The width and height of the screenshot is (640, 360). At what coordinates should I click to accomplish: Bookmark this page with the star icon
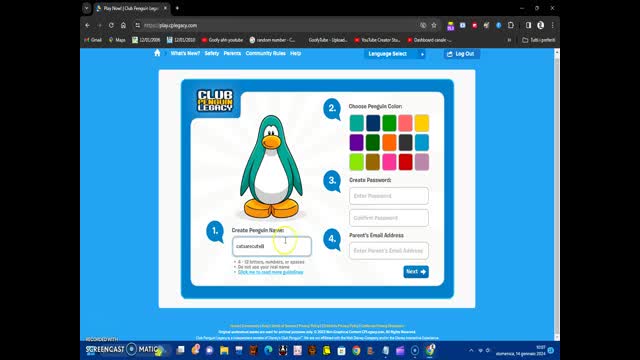434,25
